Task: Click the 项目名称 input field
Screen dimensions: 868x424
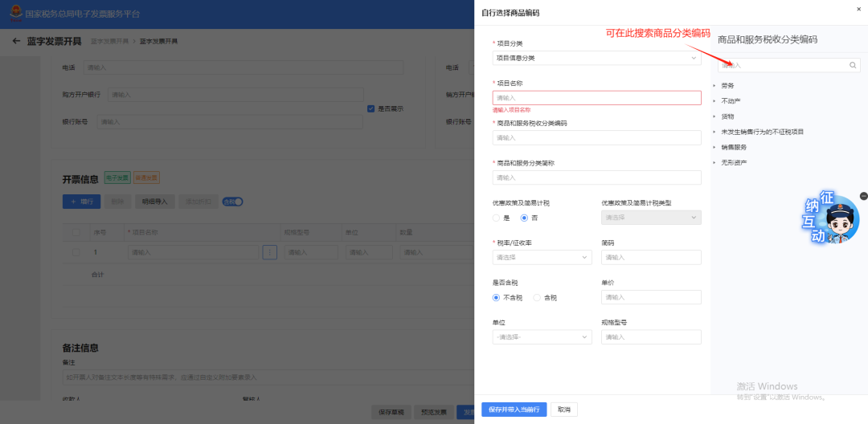Action: click(x=596, y=98)
